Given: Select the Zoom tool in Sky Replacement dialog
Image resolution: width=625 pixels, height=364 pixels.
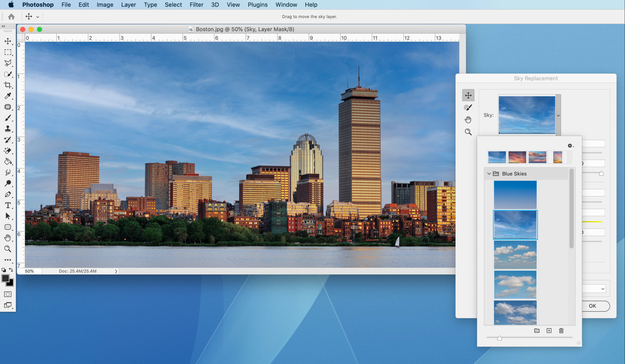Looking at the screenshot, I should click(x=468, y=132).
